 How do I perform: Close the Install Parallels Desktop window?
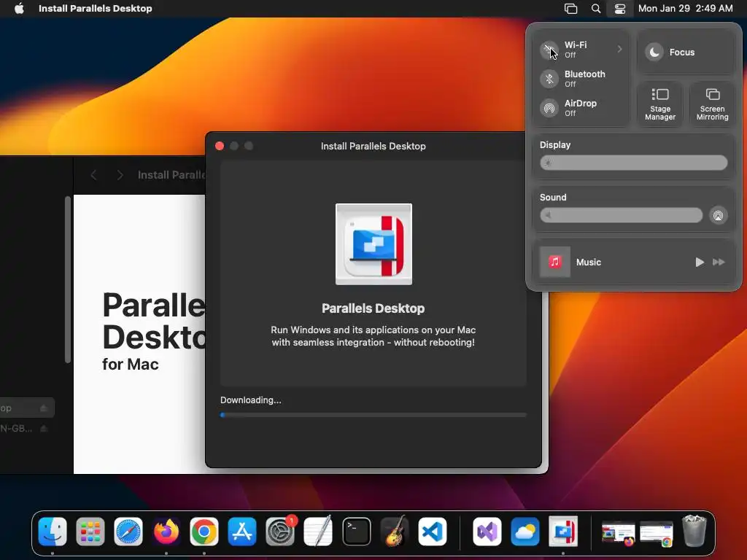pyautogui.click(x=220, y=146)
